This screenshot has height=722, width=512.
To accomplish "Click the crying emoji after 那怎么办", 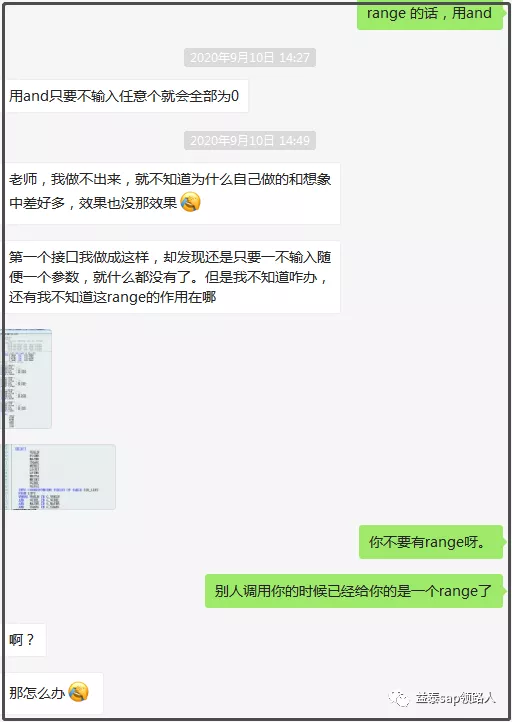I will (78, 692).
